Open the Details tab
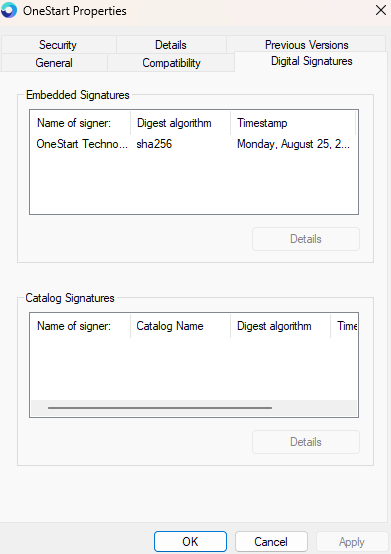The height and width of the screenshot is (554, 391). click(x=171, y=45)
